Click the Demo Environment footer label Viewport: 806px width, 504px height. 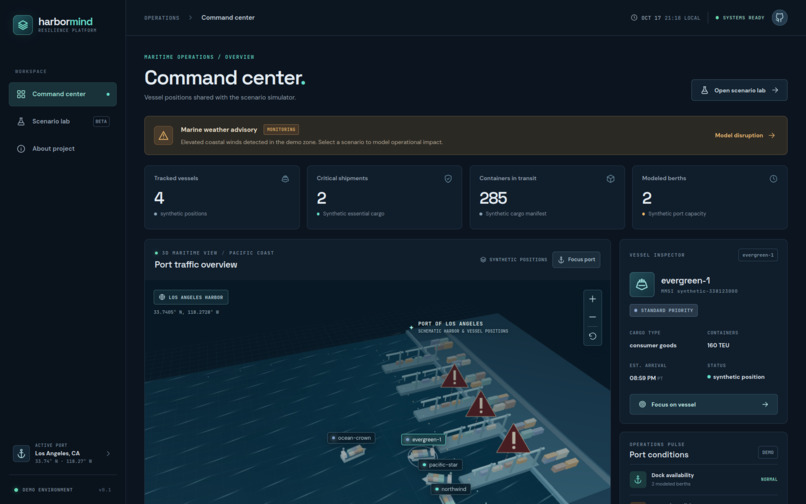pyautogui.click(x=47, y=490)
